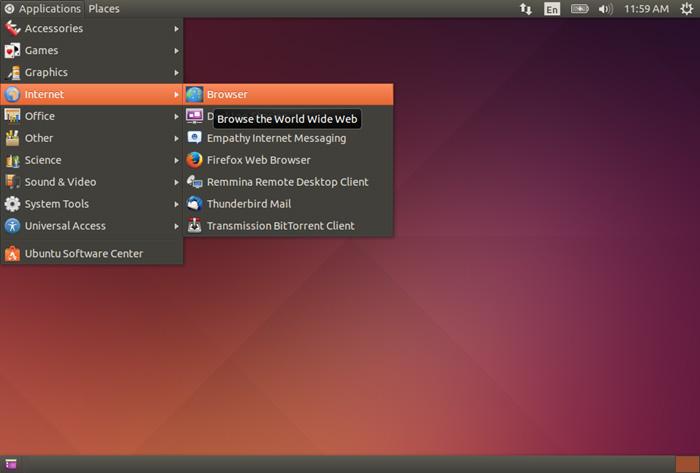Image resolution: width=700 pixels, height=473 pixels.
Task: Click the Office category icon
Action: [x=12, y=116]
